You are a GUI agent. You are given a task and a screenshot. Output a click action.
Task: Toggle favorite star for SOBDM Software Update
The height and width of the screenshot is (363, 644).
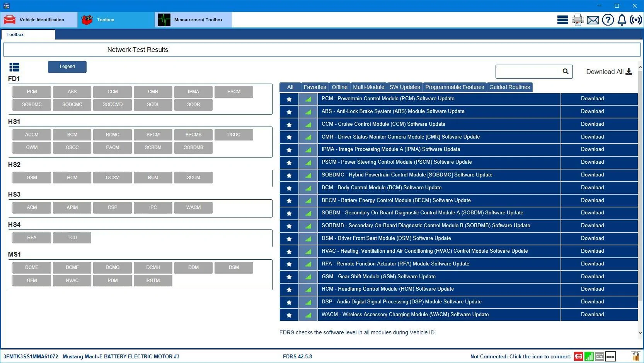pyautogui.click(x=289, y=213)
